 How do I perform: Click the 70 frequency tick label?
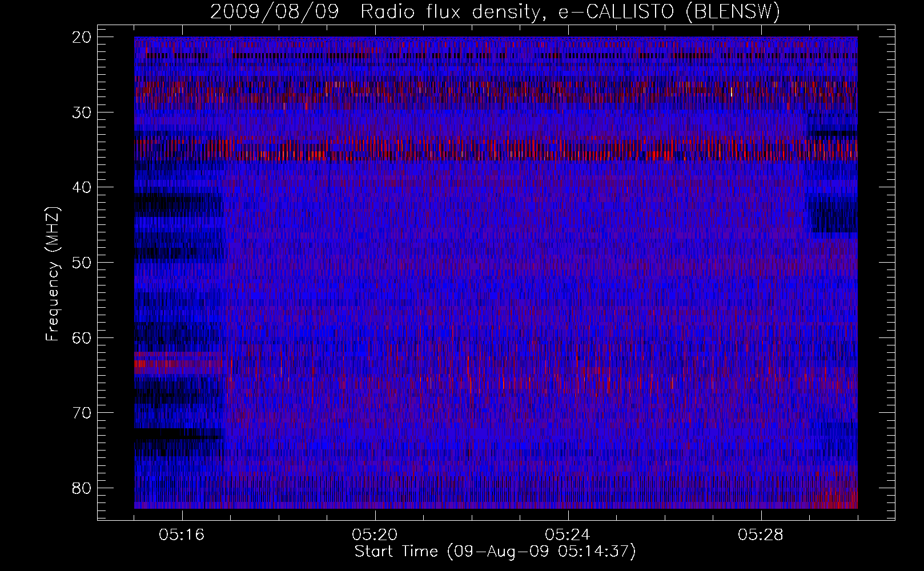(x=82, y=413)
